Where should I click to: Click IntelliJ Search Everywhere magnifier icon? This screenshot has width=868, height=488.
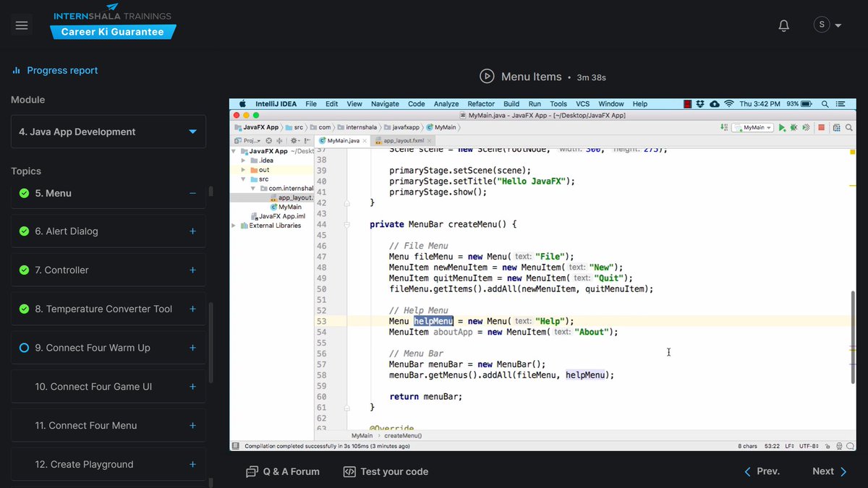pyautogui.click(x=848, y=128)
